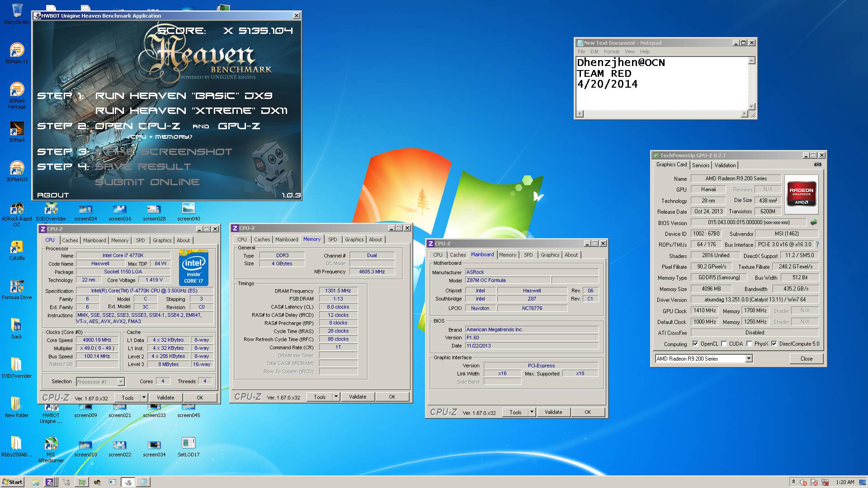Open the Windows Start button

[x=12, y=482]
